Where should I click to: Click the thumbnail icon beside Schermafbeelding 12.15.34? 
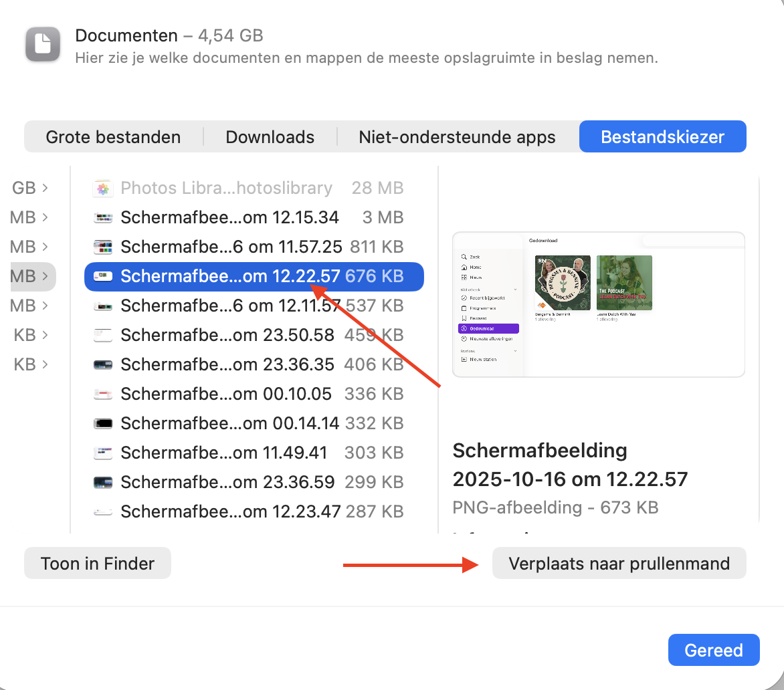point(102,217)
